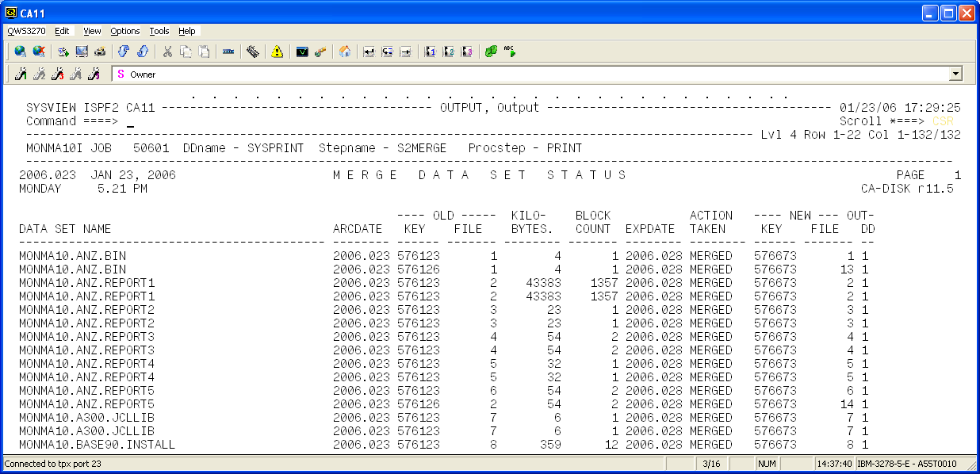Select the keypad layout 3 icon
Image resolution: width=980 pixels, height=474 pixels.
click(x=467, y=52)
